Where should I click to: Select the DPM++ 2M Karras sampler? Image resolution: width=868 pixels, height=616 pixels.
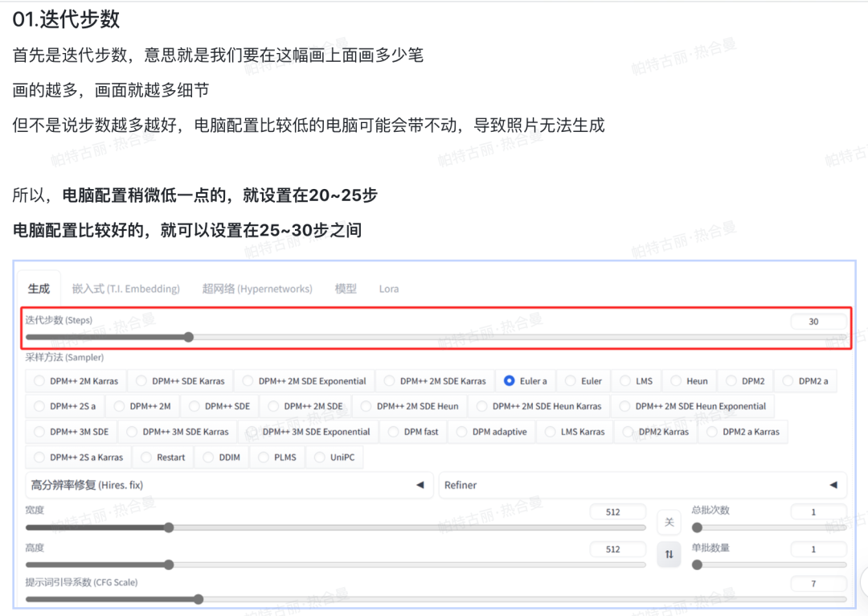pyautogui.click(x=76, y=381)
